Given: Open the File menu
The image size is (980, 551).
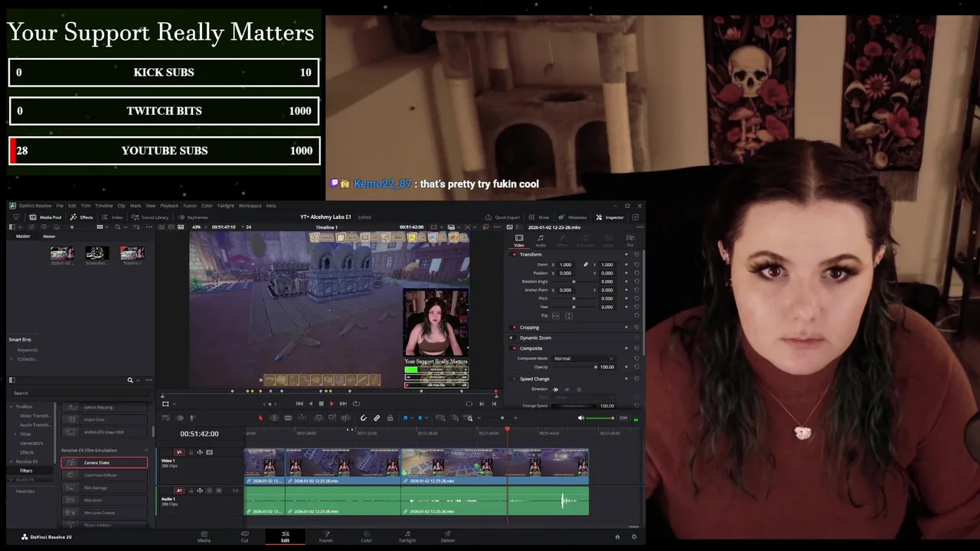Looking at the screenshot, I should [60, 206].
